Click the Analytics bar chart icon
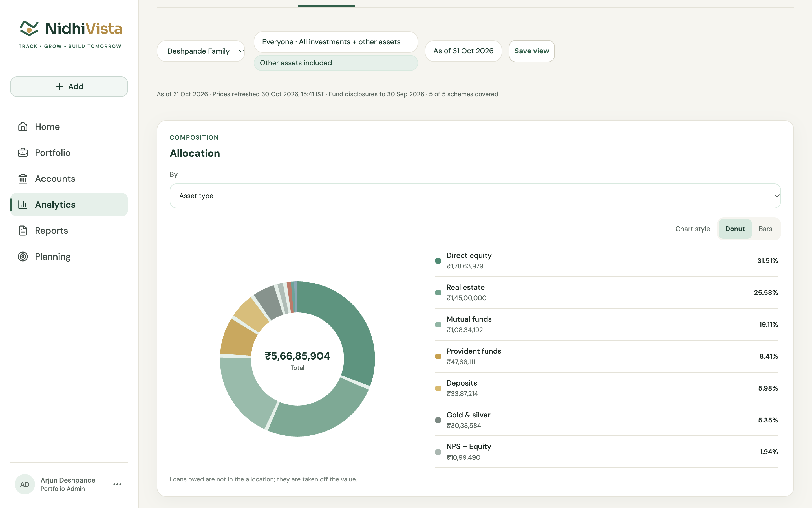812x508 pixels. coord(23,205)
